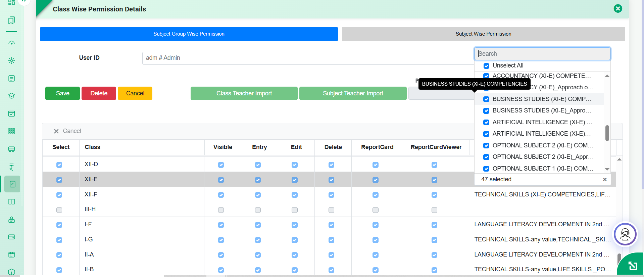The image size is (644, 277).
Task: Open the User ID adm # Admin combo box
Action: [x=308, y=58]
